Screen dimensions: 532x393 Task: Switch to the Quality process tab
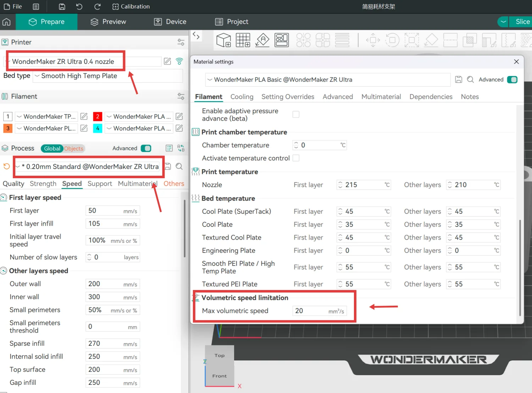tap(13, 184)
